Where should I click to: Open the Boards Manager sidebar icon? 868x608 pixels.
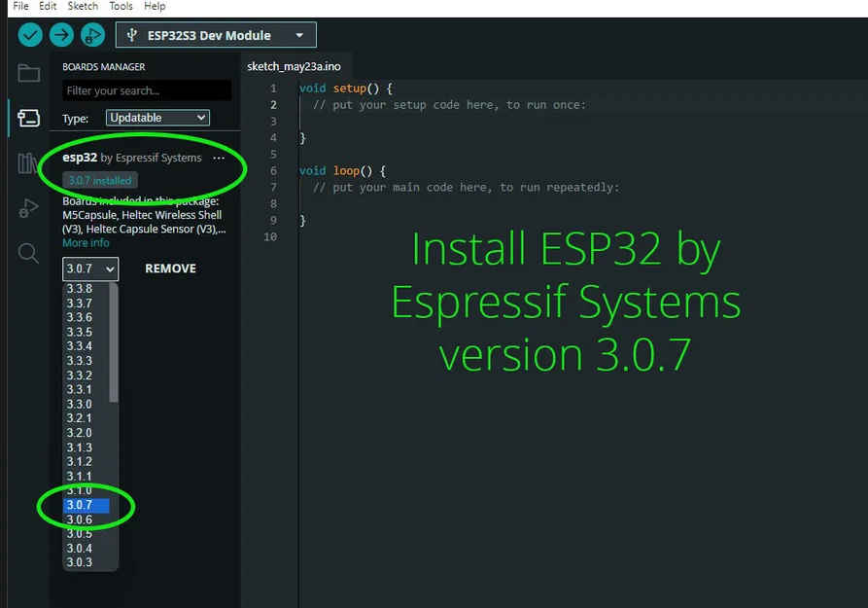28,118
